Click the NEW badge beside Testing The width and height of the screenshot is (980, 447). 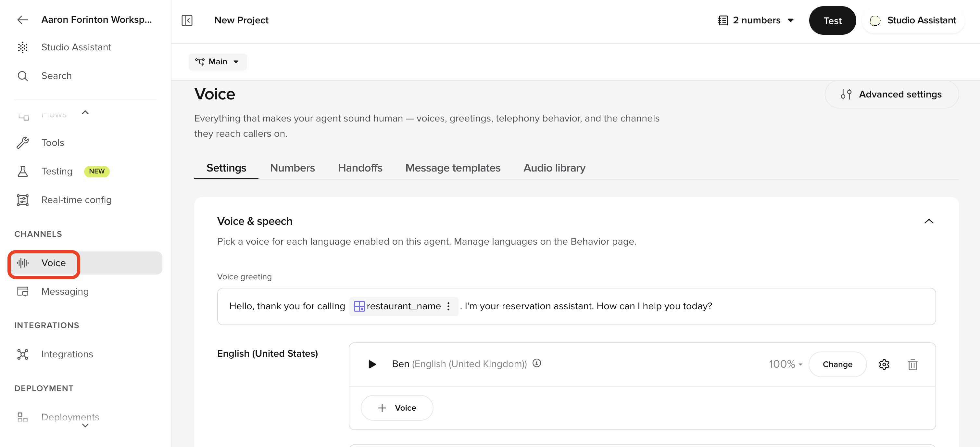(x=97, y=171)
